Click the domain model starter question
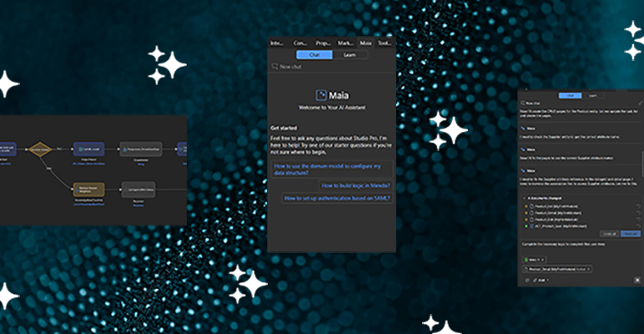The width and height of the screenshot is (644, 334). pos(332,169)
